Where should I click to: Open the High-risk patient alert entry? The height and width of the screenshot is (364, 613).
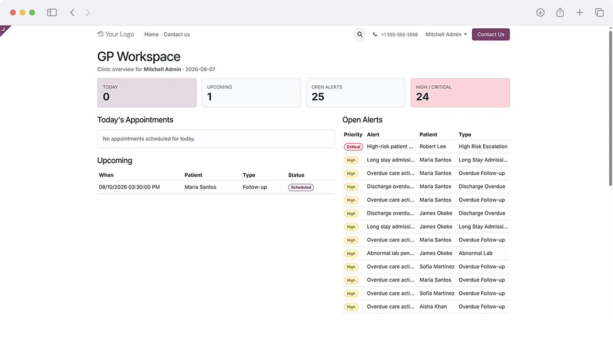(x=390, y=147)
